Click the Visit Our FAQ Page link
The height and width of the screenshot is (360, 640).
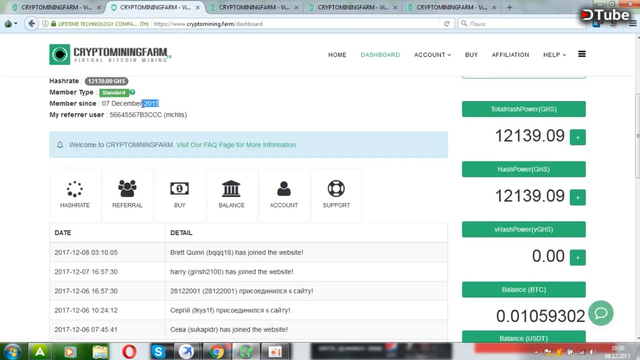[x=236, y=145]
